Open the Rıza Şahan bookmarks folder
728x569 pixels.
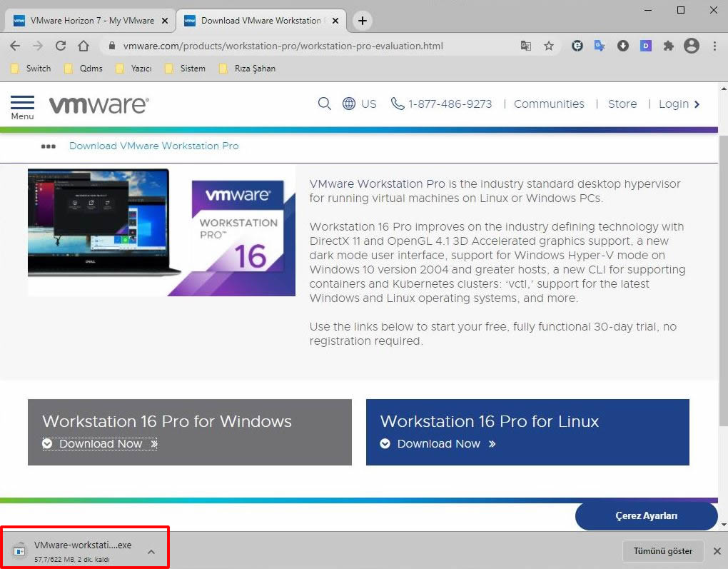tap(248, 69)
